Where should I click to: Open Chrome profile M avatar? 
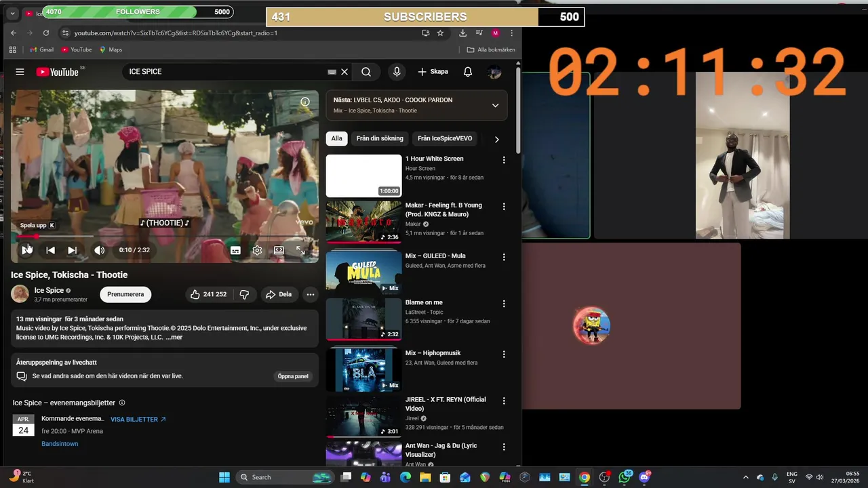pyautogui.click(x=496, y=33)
